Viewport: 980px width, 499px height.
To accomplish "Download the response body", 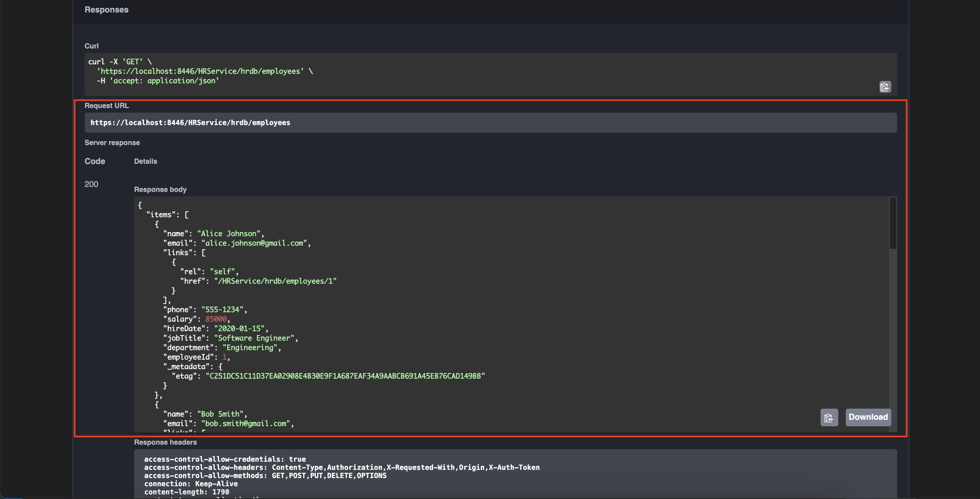I will coord(868,417).
